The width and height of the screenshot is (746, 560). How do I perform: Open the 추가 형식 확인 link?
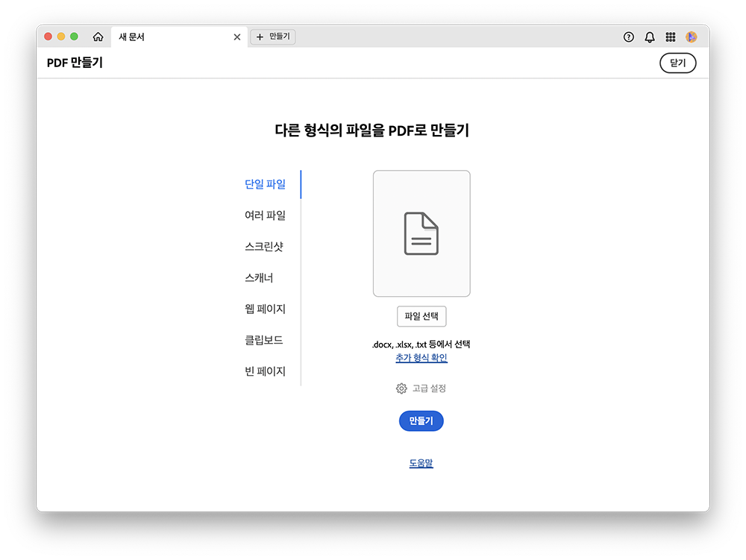421,358
